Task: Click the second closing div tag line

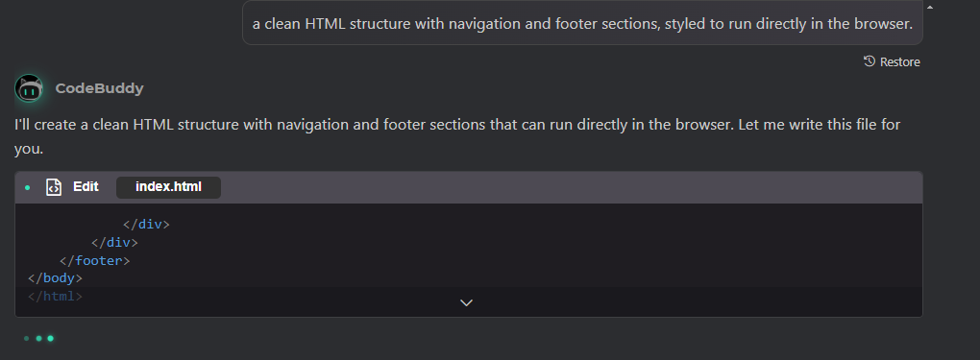Action: tap(114, 242)
